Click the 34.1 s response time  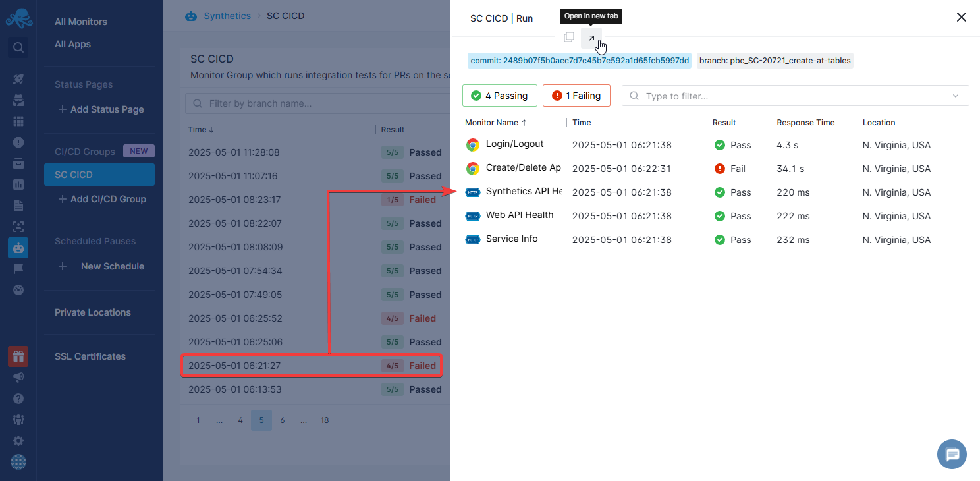pos(790,169)
